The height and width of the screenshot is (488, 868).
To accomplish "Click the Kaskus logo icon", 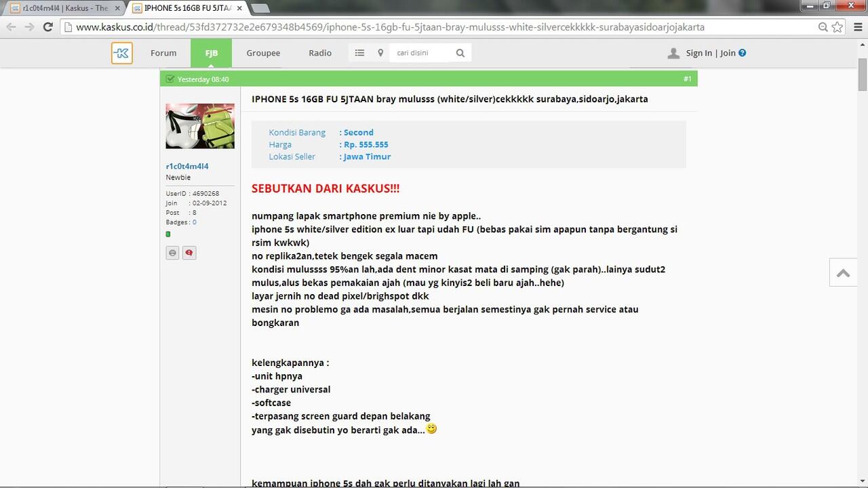I will pyautogui.click(x=122, y=53).
